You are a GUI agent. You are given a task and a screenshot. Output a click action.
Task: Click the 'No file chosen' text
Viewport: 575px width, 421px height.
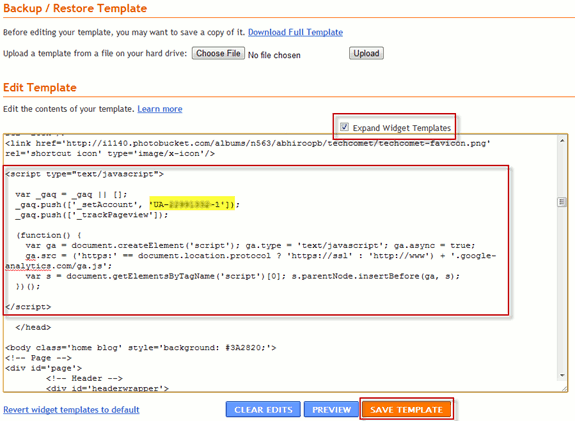[274, 55]
